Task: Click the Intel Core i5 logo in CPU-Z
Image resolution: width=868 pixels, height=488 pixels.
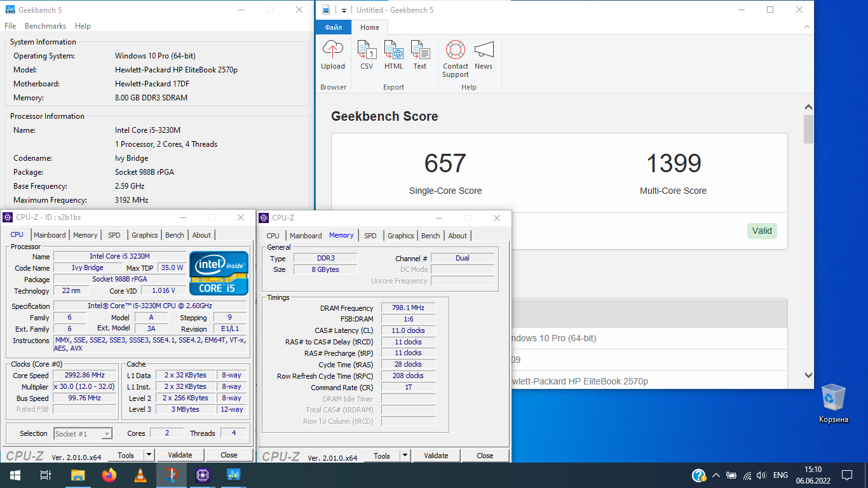Action: point(219,273)
